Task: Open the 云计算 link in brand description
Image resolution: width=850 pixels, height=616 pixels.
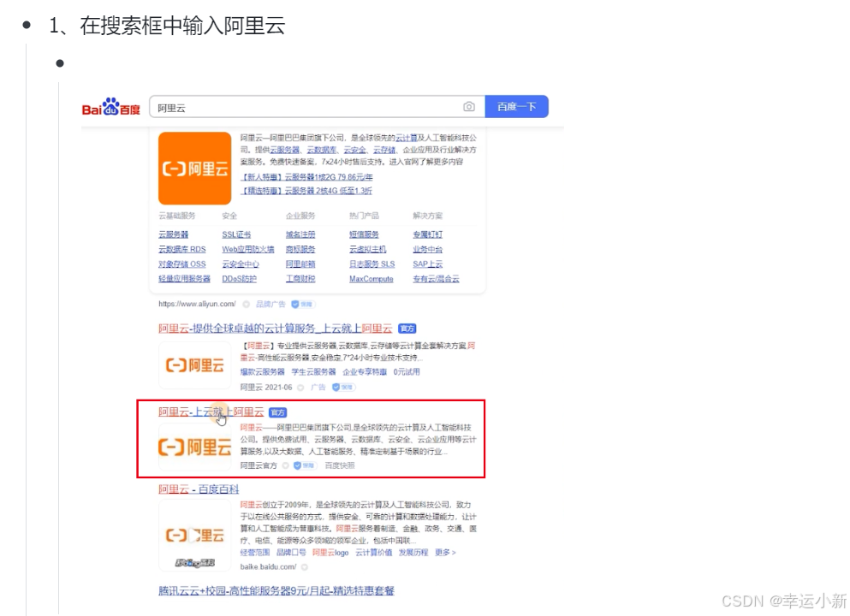Action: [407, 138]
